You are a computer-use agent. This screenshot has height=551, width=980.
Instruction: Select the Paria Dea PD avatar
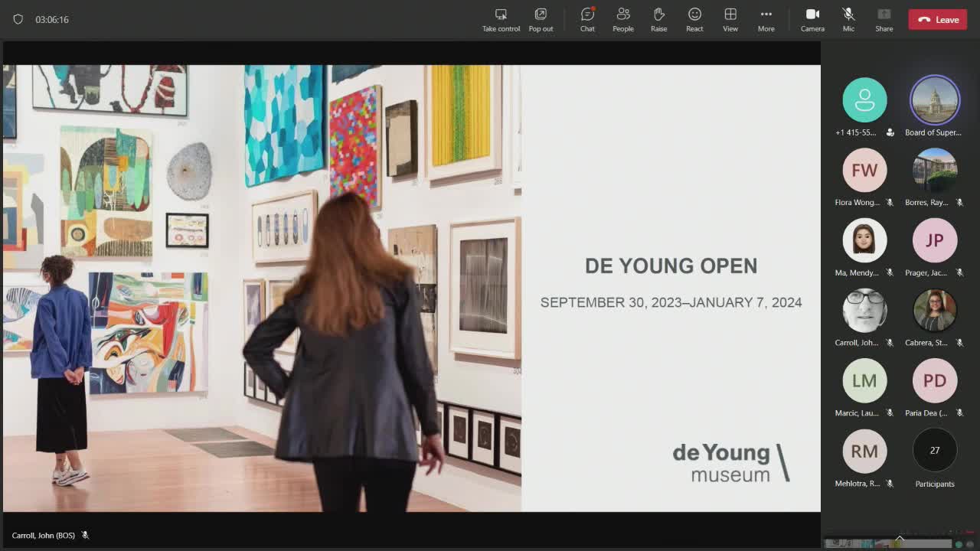pyautogui.click(x=935, y=380)
